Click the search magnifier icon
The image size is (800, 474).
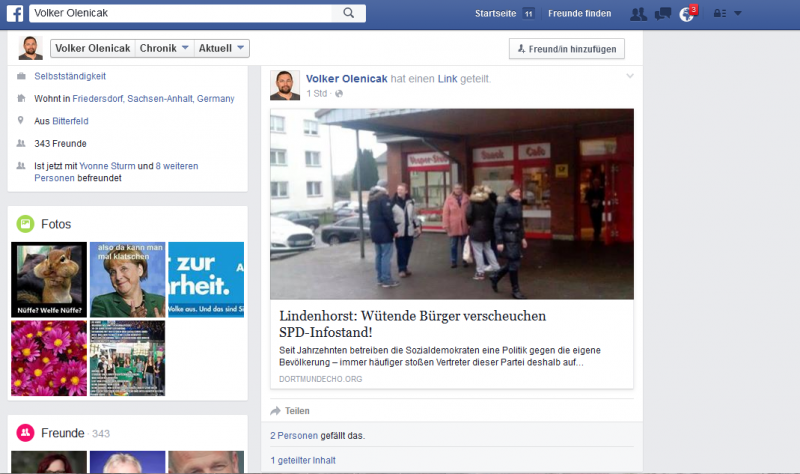[348, 13]
